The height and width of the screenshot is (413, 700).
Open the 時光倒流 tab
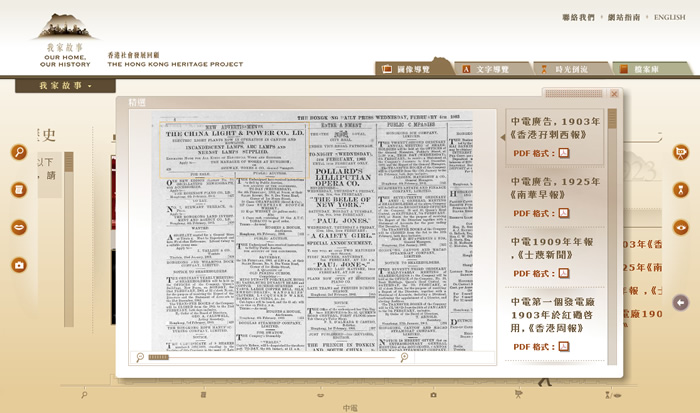coord(565,69)
